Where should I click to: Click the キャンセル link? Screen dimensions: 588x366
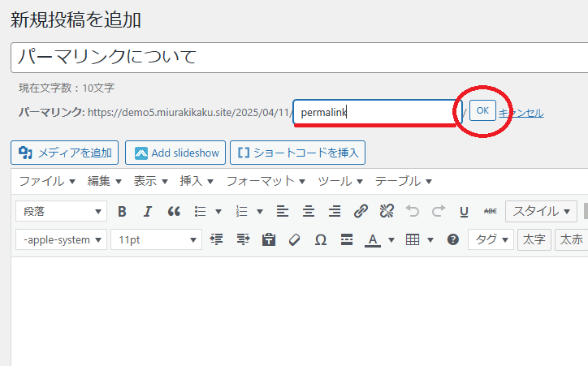pyautogui.click(x=521, y=113)
